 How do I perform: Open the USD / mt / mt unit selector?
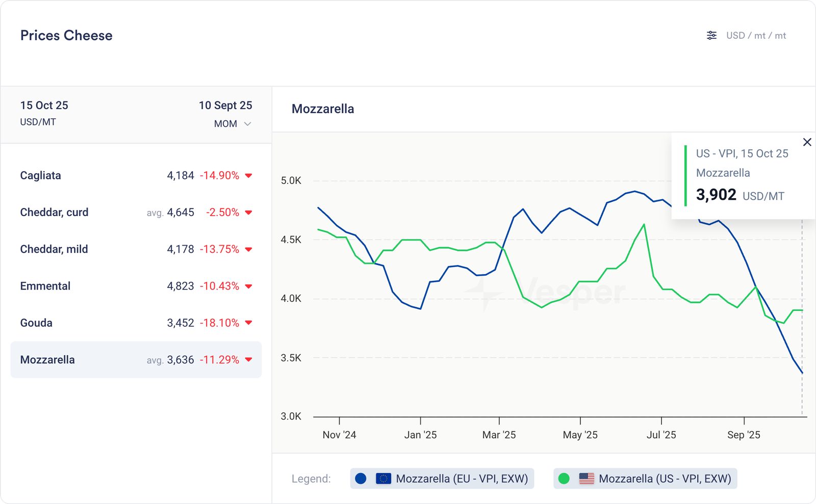[x=756, y=36]
